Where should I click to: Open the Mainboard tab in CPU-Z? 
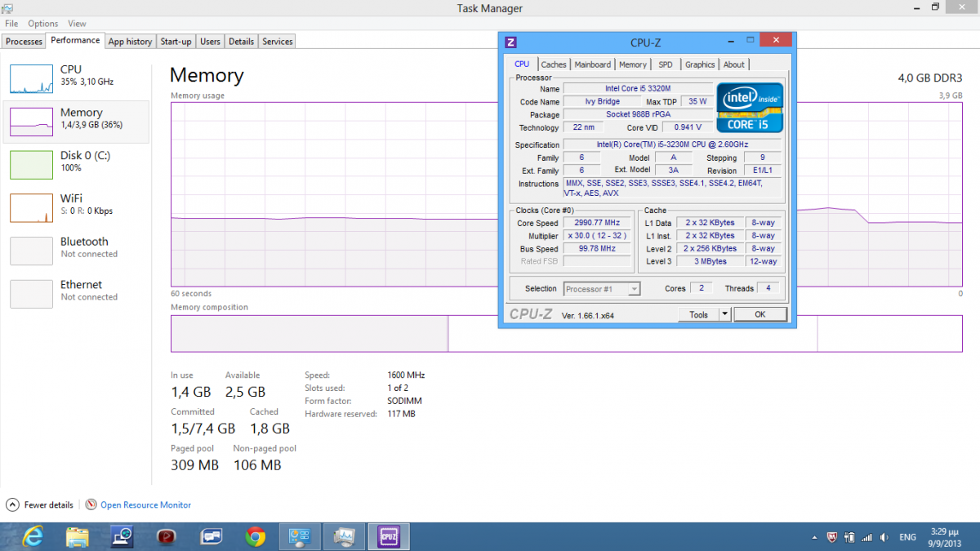click(592, 64)
